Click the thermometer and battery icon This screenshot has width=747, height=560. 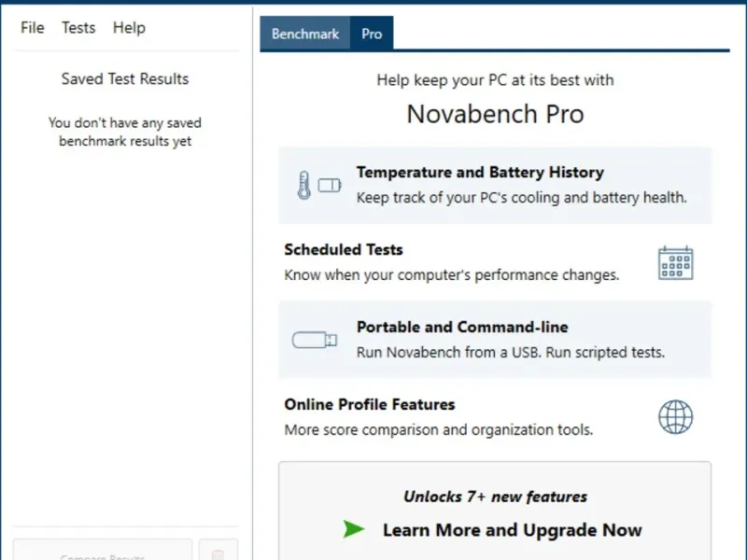(x=317, y=185)
